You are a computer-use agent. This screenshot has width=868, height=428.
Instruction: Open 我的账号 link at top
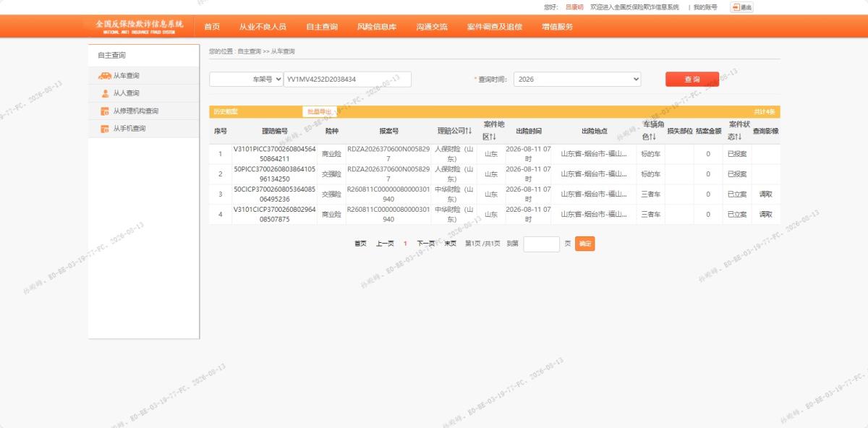(x=705, y=7)
